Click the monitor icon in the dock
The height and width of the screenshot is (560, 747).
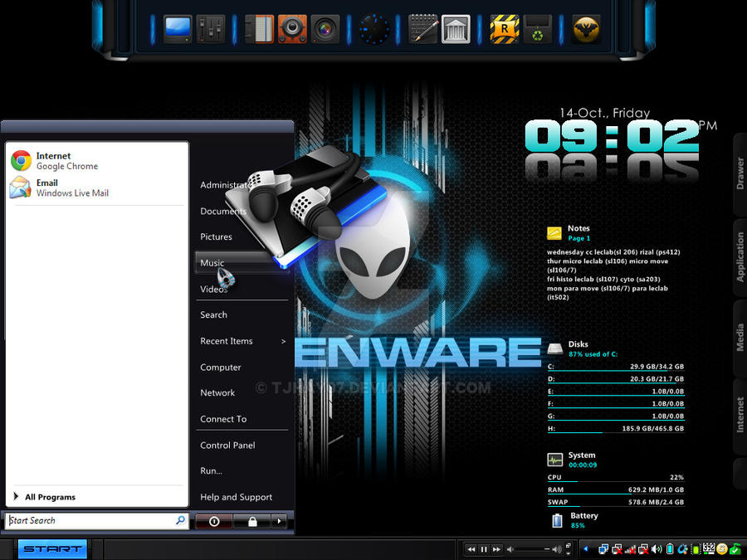[177, 29]
